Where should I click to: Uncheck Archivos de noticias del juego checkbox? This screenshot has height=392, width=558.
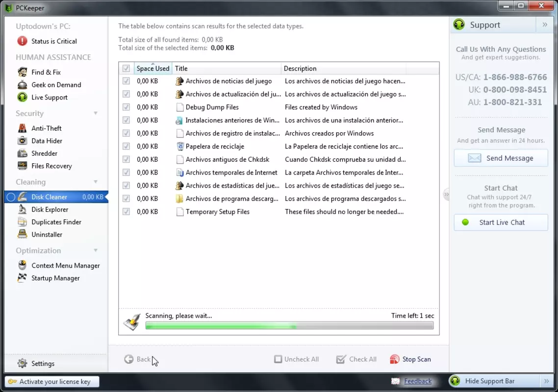click(x=126, y=81)
